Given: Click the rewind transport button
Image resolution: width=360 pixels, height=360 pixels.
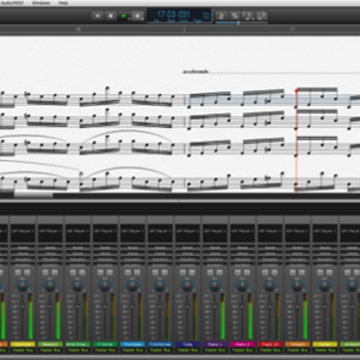Looking at the screenshot, I should (x=97, y=16).
